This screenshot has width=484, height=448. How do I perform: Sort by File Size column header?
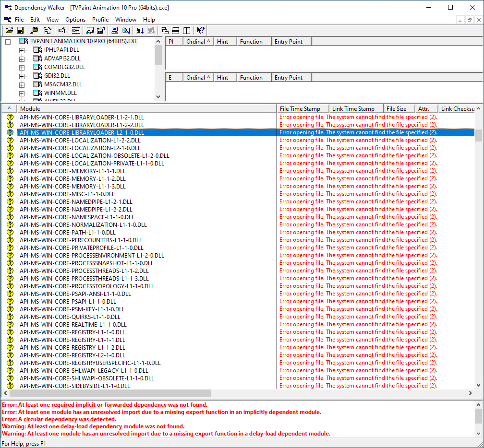[x=399, y=108]
